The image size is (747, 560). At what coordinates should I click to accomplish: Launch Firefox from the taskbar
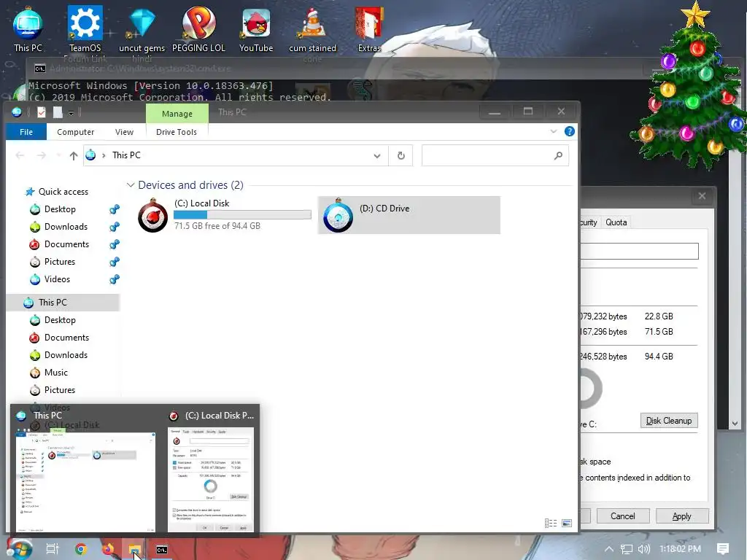pos(108,549)
